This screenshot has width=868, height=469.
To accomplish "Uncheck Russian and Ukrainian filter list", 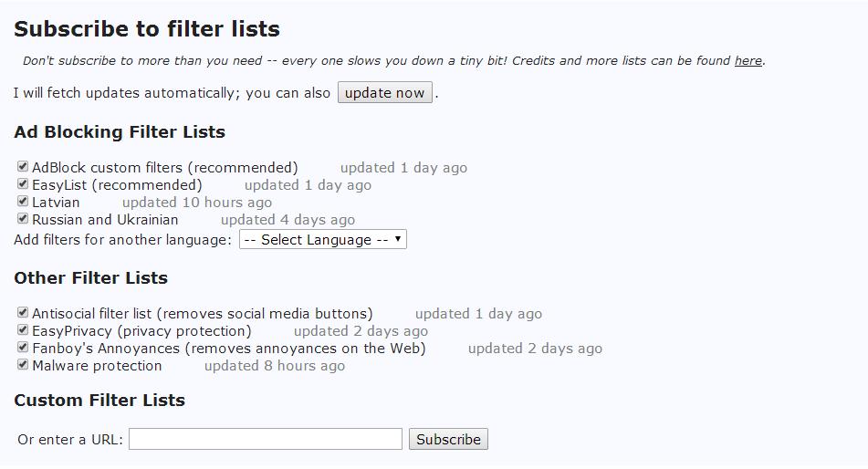I will (23, 219).
